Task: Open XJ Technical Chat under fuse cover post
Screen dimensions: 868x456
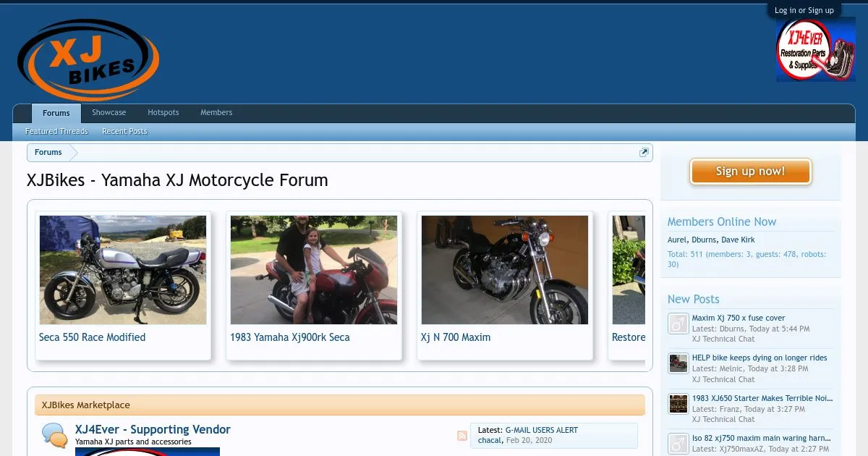Action: tap(723, 339)
